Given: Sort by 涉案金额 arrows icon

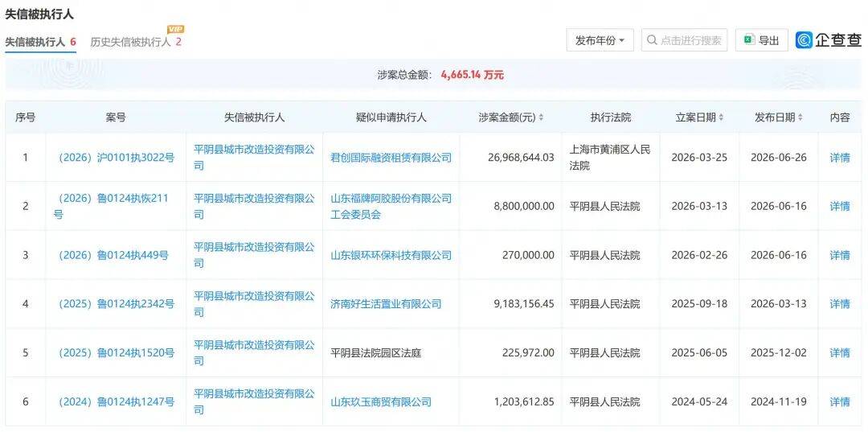Looking at the screenshot, I should [x=541, y=117].
